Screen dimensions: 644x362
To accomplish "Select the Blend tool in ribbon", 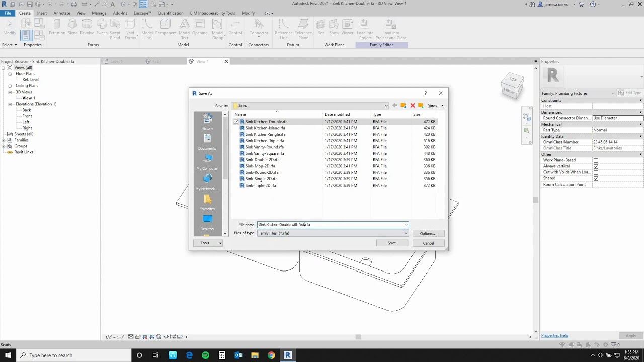I will (72, 27).
